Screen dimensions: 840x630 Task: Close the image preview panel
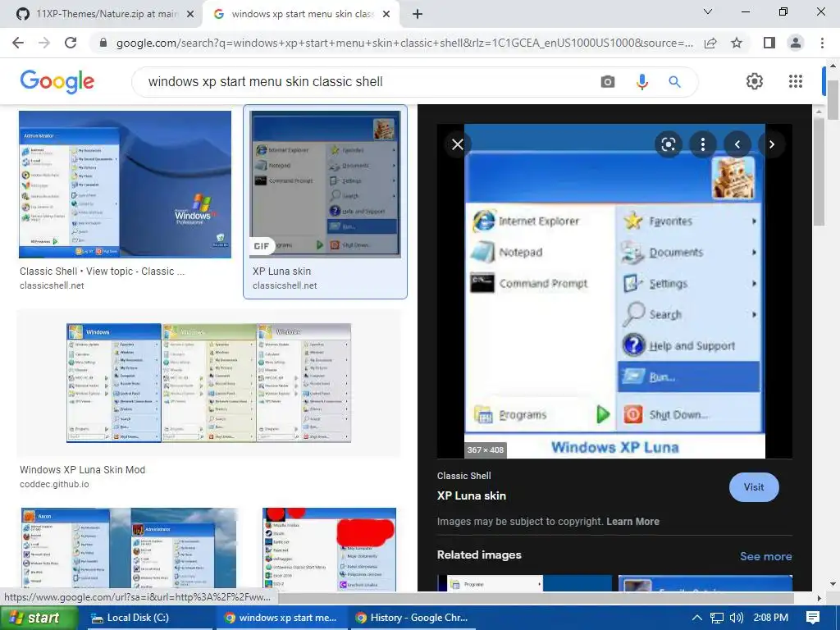(x=458, y=144)
